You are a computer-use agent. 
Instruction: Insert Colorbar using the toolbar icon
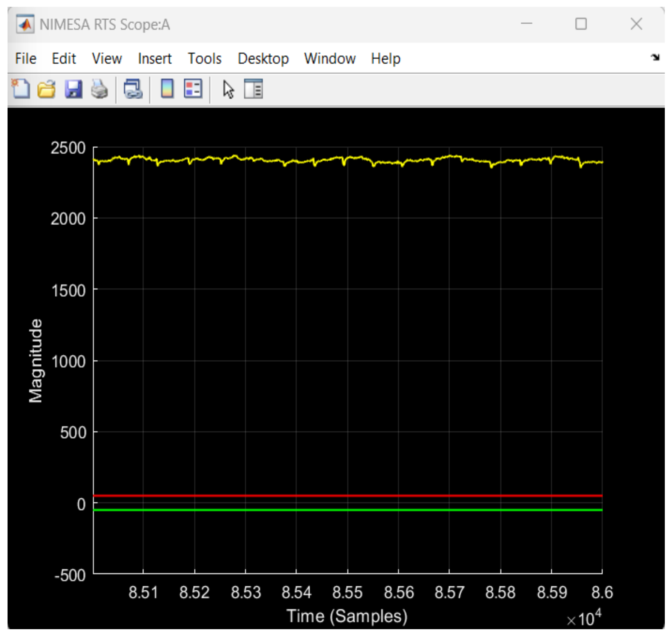tap(167, 88)
